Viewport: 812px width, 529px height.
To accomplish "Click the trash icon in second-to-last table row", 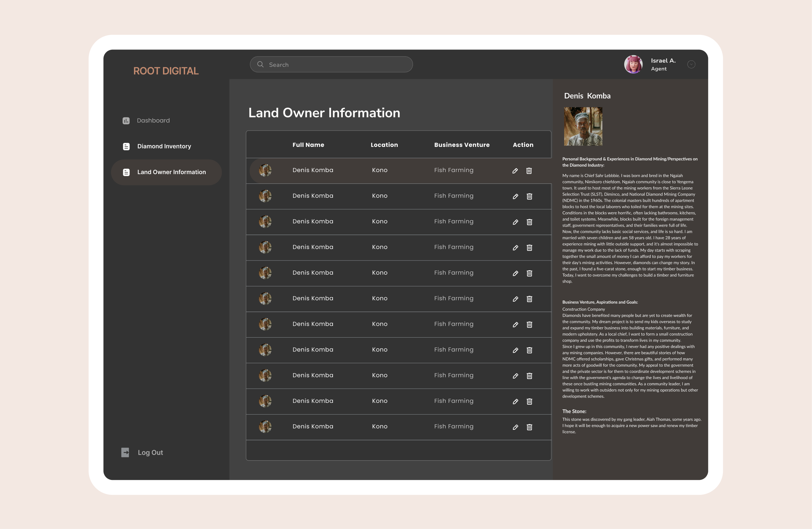I will click(x=529, y=402).
